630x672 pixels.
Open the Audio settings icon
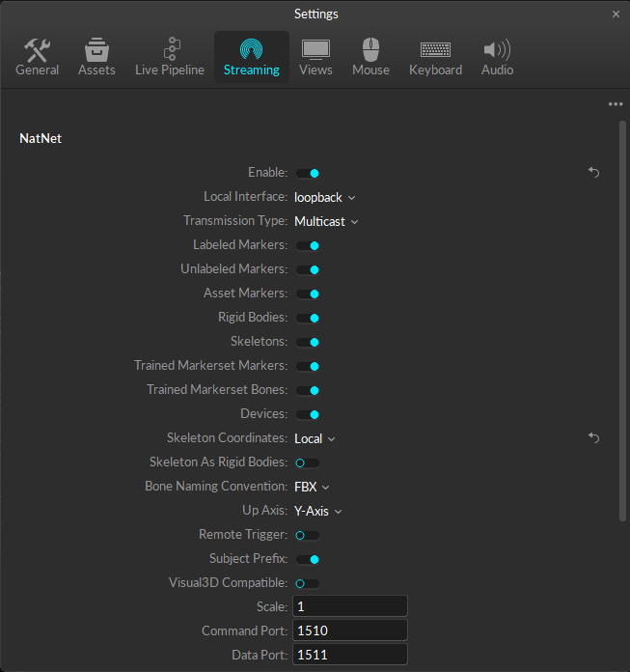click(497, 50)
